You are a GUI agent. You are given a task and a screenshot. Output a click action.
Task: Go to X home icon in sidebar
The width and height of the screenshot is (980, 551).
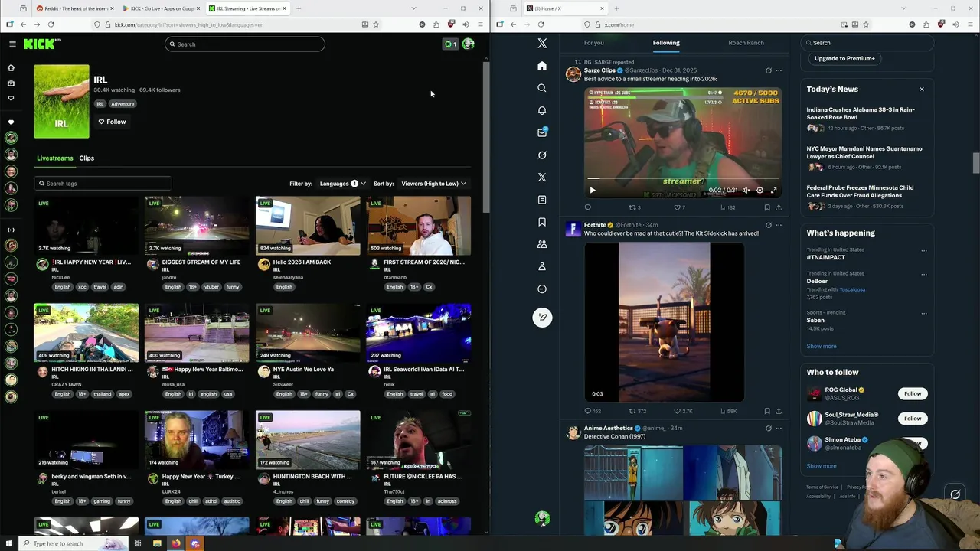[x=542, y=66]
